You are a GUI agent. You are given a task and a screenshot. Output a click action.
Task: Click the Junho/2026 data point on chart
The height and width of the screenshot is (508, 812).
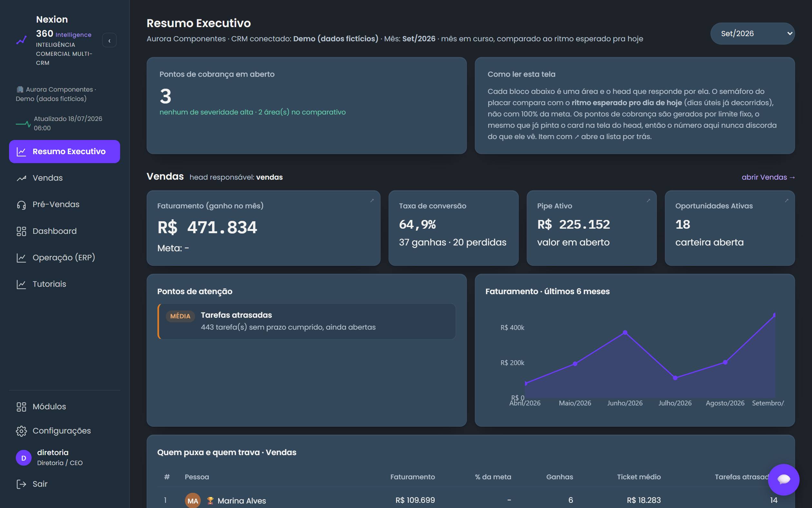625,333
